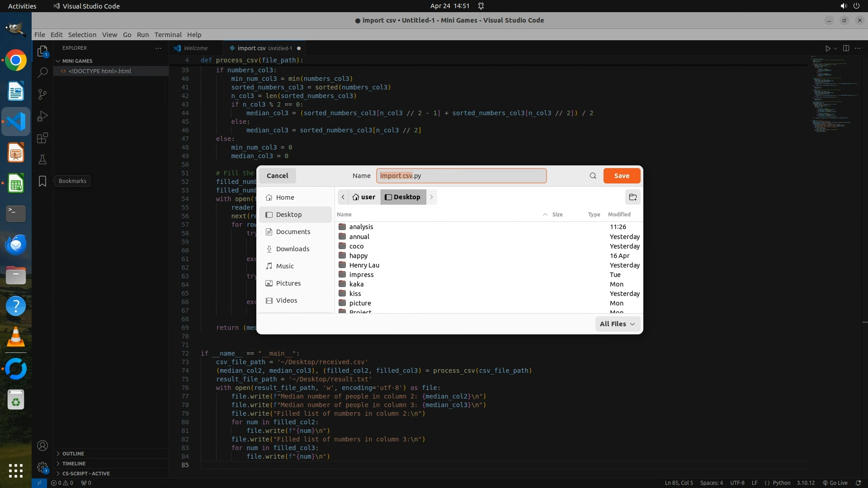Image resolution: width=868 pixels, height=488 pixels.
Task: Click the Split Editor Right icon
Action: tap(846, 48)
